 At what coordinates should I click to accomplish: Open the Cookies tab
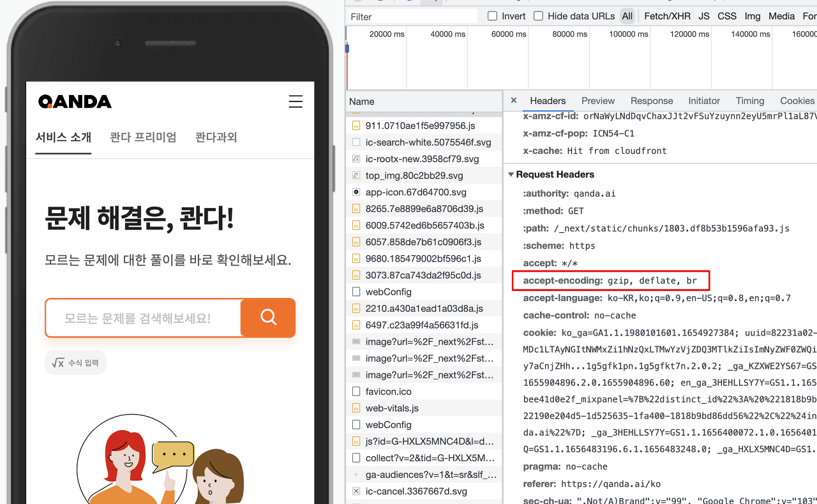[797, 101]
